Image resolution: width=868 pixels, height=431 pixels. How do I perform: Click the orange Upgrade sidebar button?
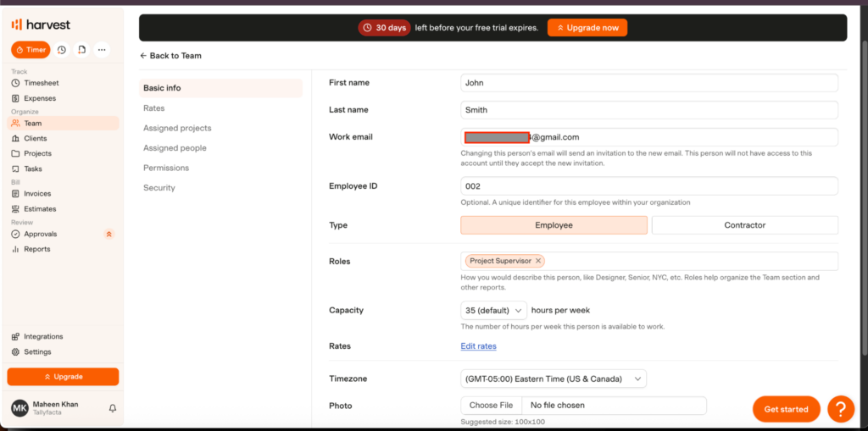tap(63, 377)
